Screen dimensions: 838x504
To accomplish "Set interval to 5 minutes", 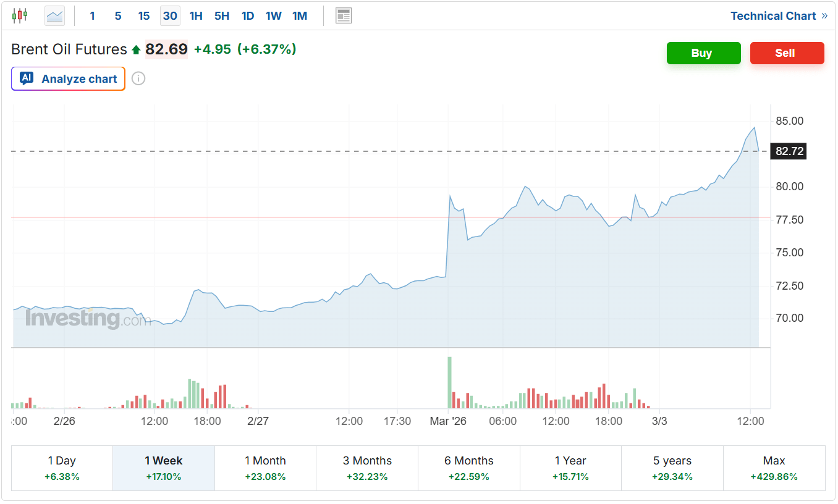I will 118,16.
